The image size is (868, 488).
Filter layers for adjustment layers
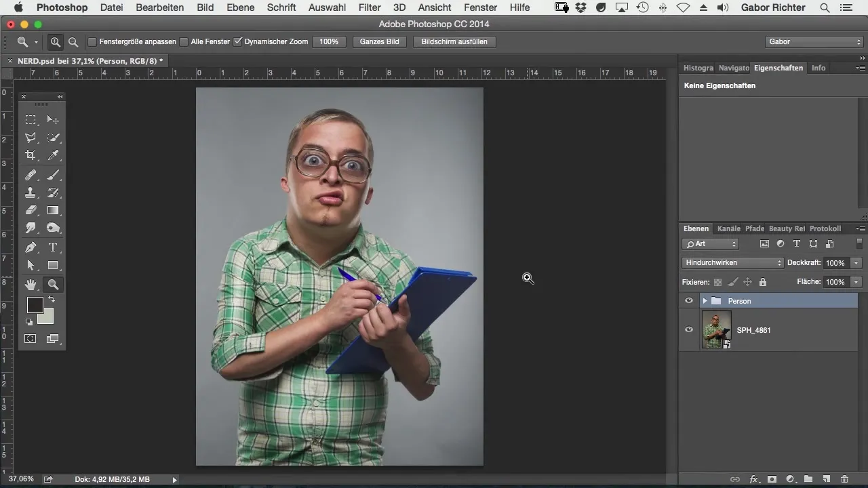[781, 244]
